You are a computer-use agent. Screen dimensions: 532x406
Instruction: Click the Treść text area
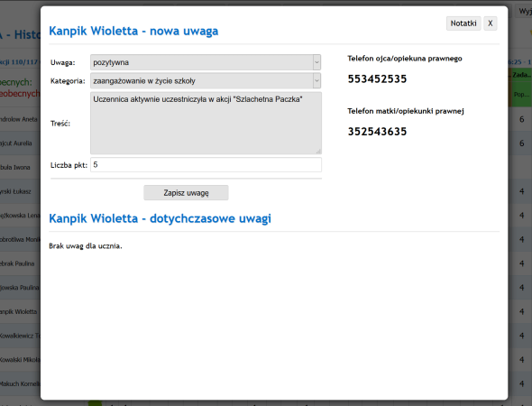206,123
